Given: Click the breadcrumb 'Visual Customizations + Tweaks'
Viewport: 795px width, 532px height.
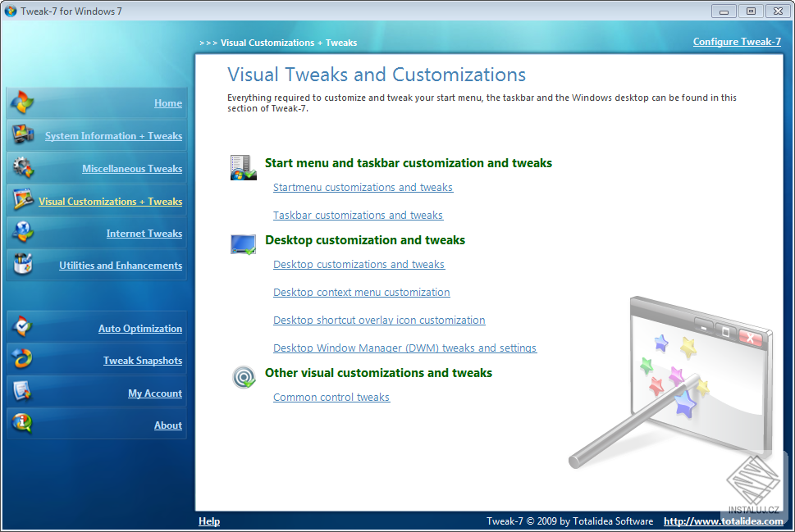Looking at the screenshot, I should (x=289, y=43).
